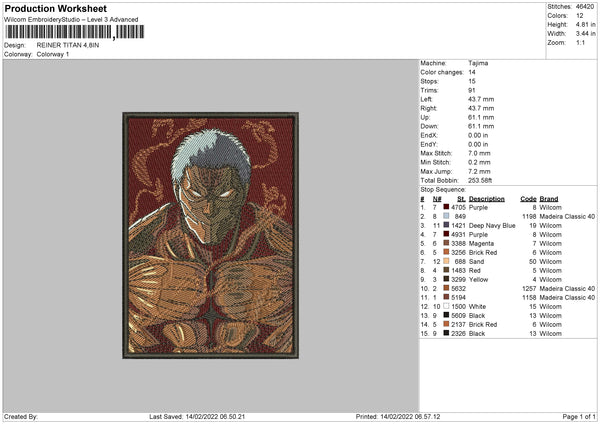The height and width of the screenshot is (424, 600).
Task: Click the White color swatch in stop 12
Action: click(x=445, y=305)
